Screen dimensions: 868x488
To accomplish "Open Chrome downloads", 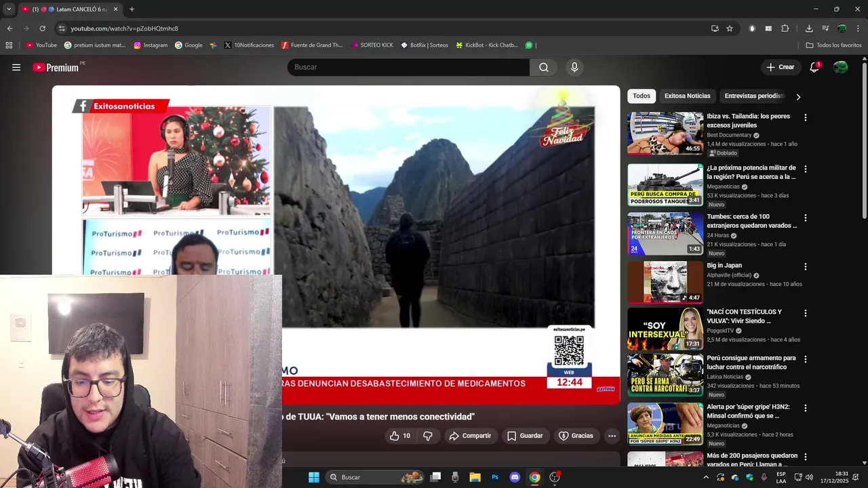I will (x=809, y=28).
